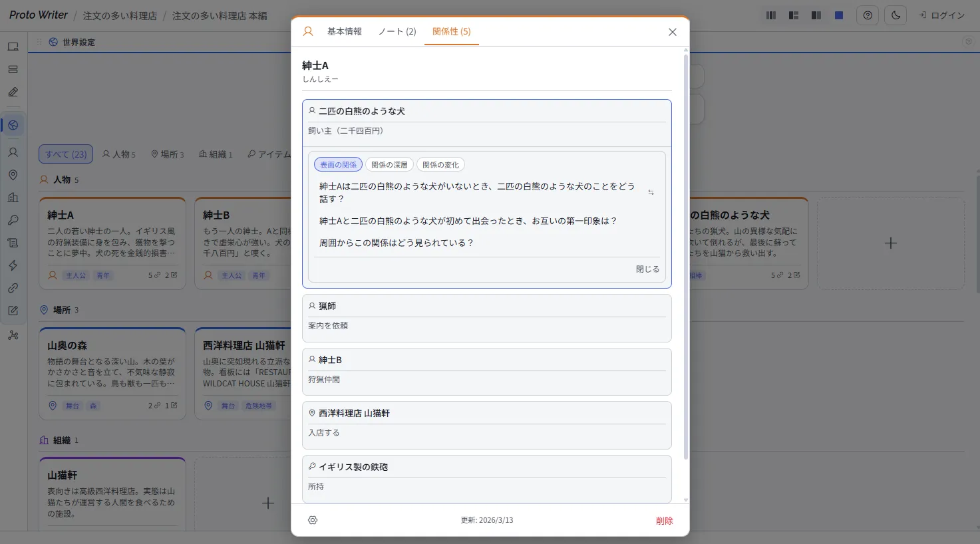Click the blue square swatch in the toolbar
The image size is (980, 544).
838,15
